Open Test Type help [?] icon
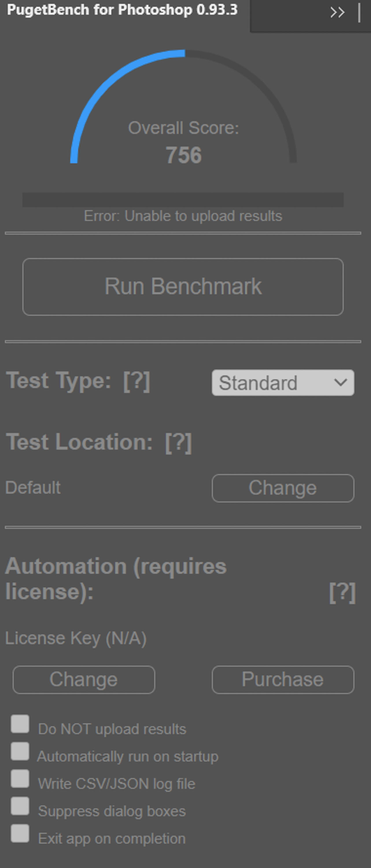Viewport: 371px width, 868px height. coord(137,381)
